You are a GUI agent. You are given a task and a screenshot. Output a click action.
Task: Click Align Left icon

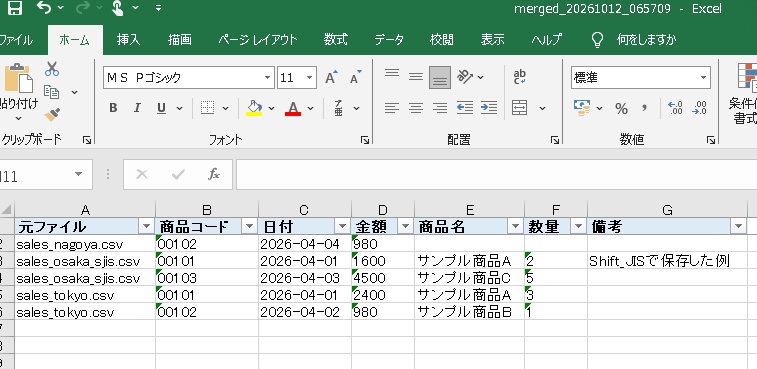(x=392, y=108)
